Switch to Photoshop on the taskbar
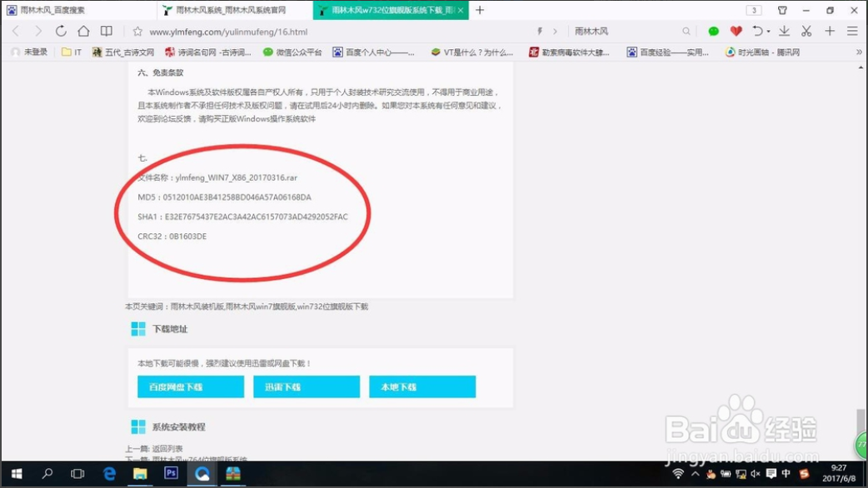The width and height of the screenshot is (868, 488). pyautogui.click(x=171, y=474)
